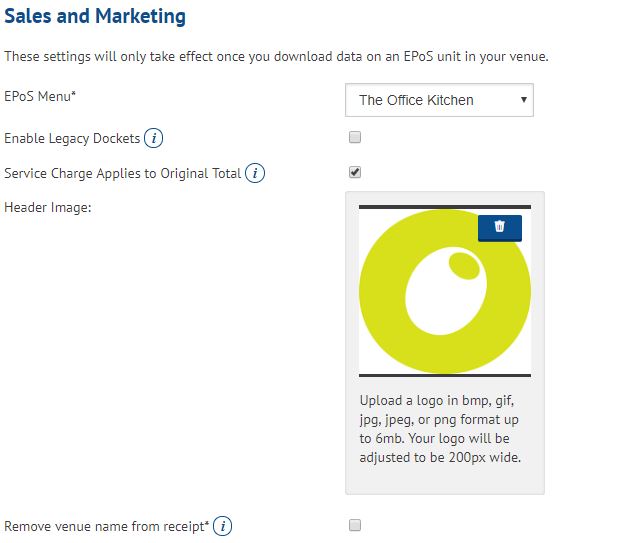Click the Remove venue name from receipt label

coord(106,526)
